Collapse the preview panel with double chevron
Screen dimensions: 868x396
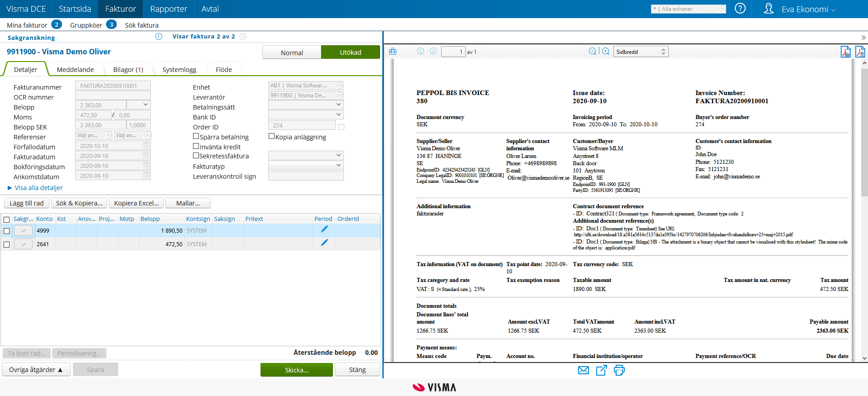pos(863,38)
